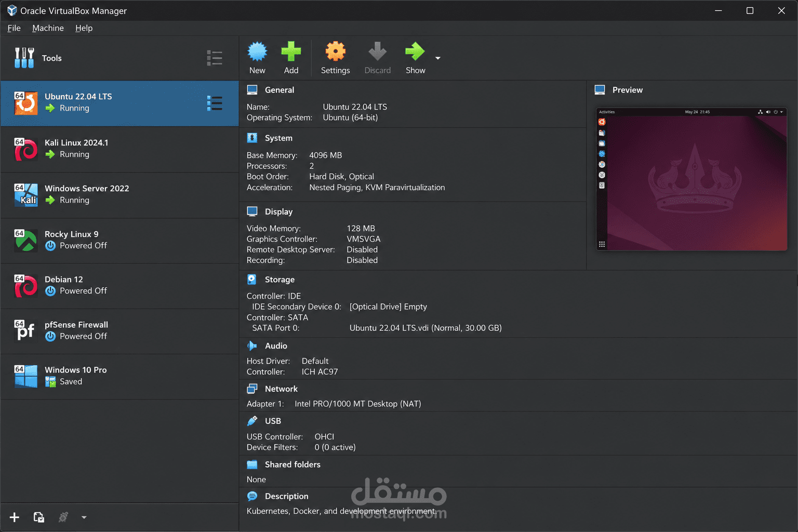Viewport: 798px width, 532px height.
Task: Click the Saved status under Windows 10 Pro
Action: point(71,381)
